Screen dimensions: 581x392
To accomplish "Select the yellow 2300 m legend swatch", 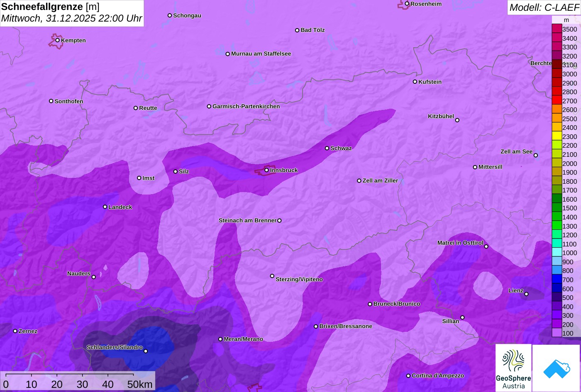I will 557,136.
